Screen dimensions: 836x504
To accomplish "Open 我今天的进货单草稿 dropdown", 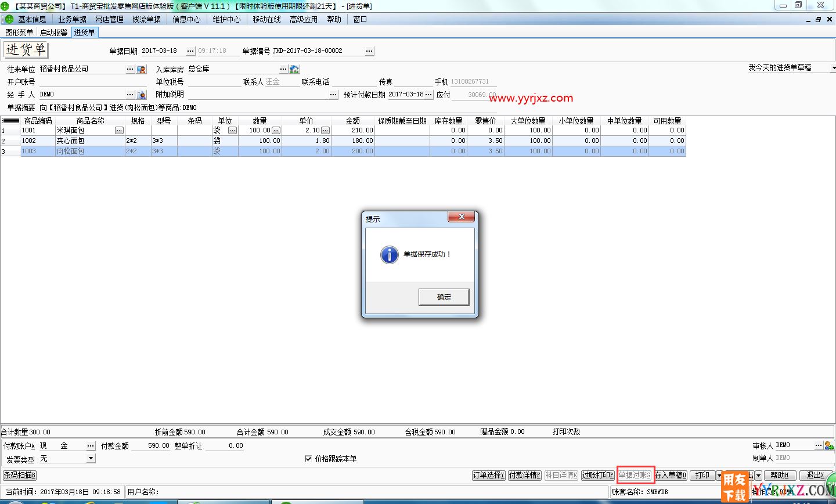I will 833,68.
